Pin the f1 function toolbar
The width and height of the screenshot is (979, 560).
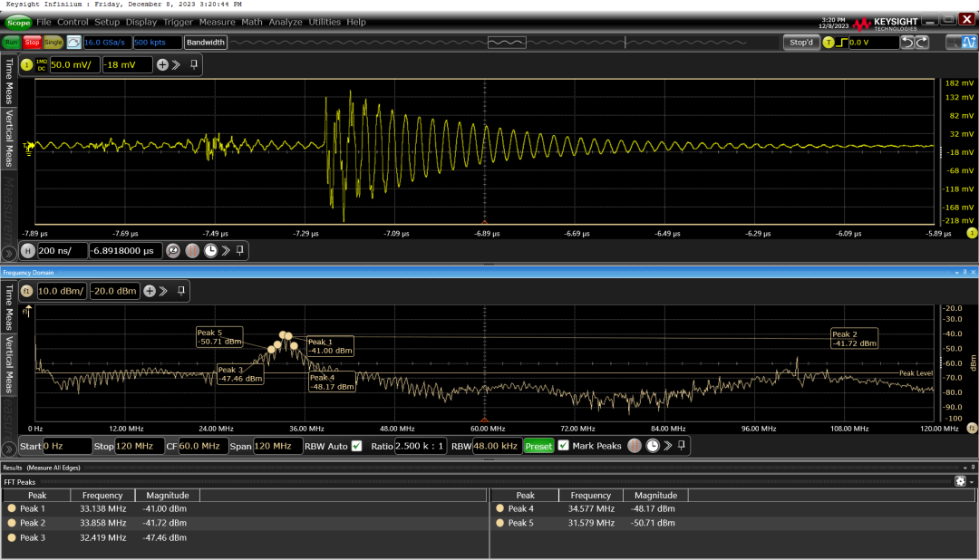click(181, 291)
